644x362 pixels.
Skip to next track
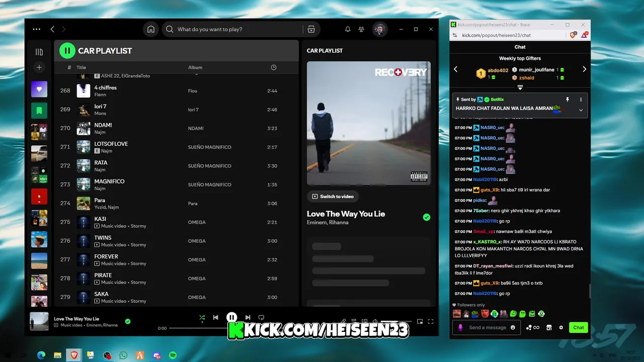pos(248,317)
